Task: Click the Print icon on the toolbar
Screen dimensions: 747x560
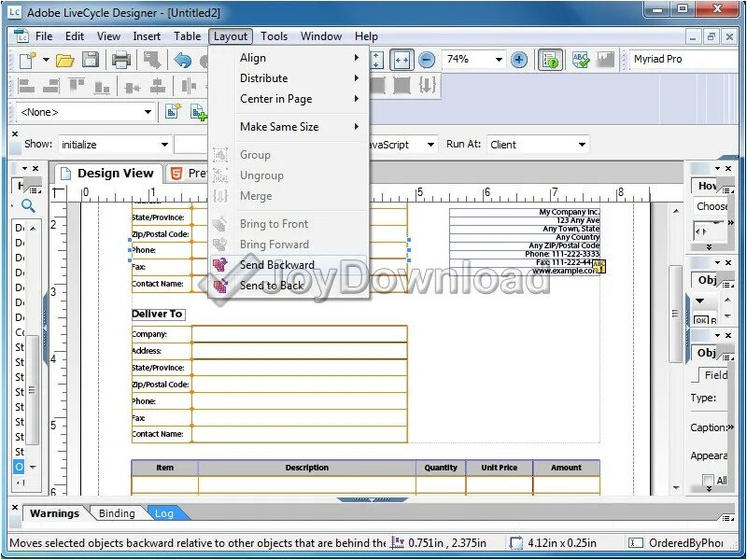Action: [x=121, y=60]
